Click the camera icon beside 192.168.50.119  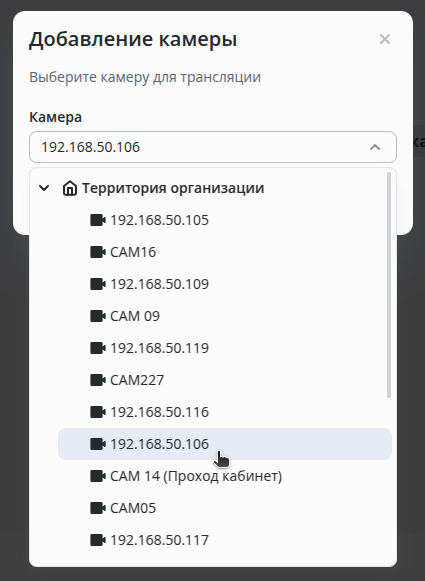point(98,348)
